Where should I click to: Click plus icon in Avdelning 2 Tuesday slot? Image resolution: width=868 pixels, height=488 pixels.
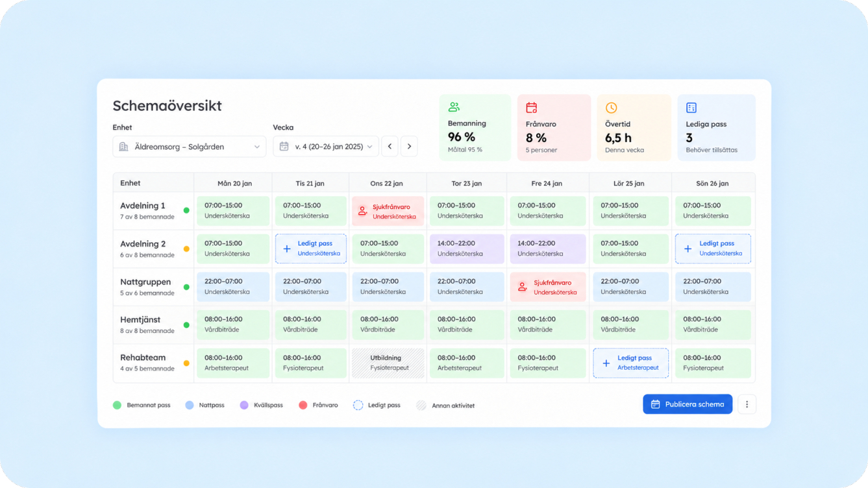click(287, 249)
